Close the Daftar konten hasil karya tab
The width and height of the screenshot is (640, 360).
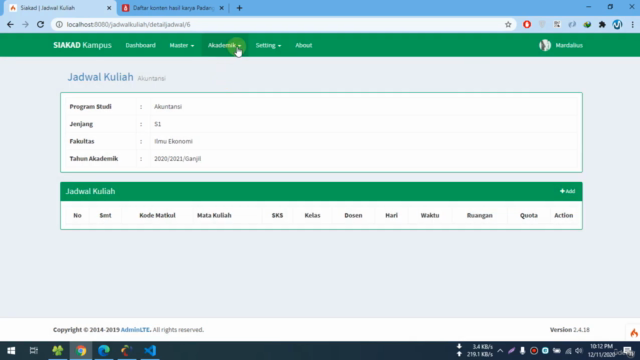[222, 8]
